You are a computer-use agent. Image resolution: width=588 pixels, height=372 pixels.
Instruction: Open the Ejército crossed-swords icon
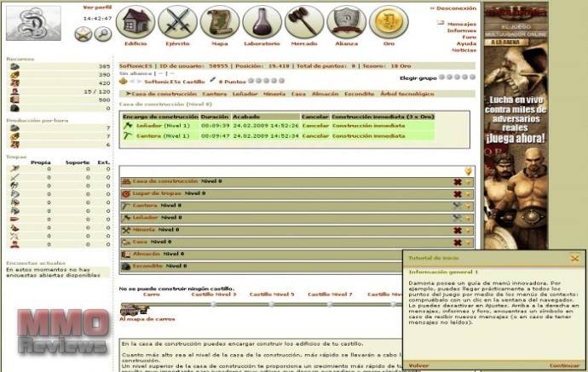tap(177, 22)
